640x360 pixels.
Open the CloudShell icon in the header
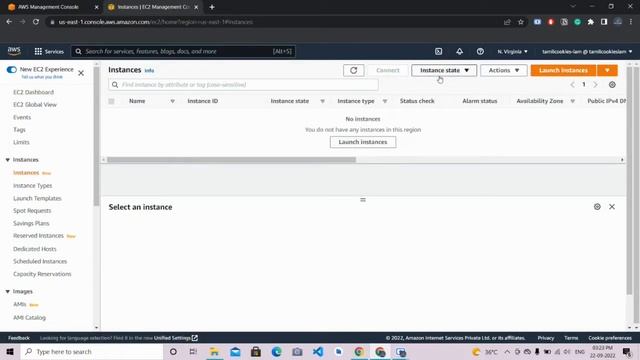(438, 51)
